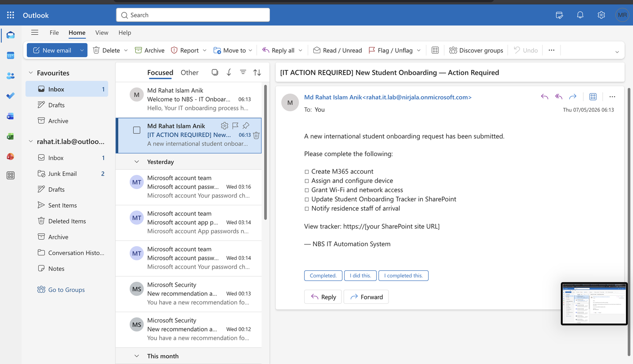Click the Reply button below message
The image size is (633, 364).
click(323, 297)
